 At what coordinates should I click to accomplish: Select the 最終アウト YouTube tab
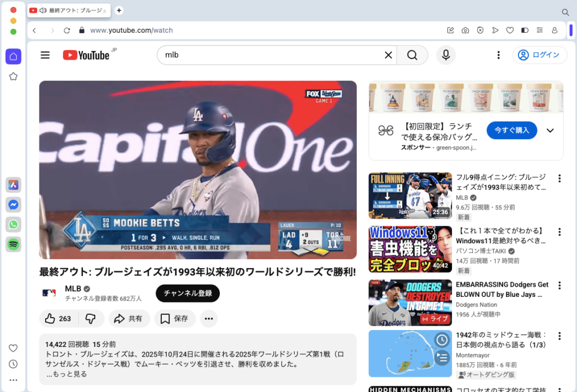[69, 10]
